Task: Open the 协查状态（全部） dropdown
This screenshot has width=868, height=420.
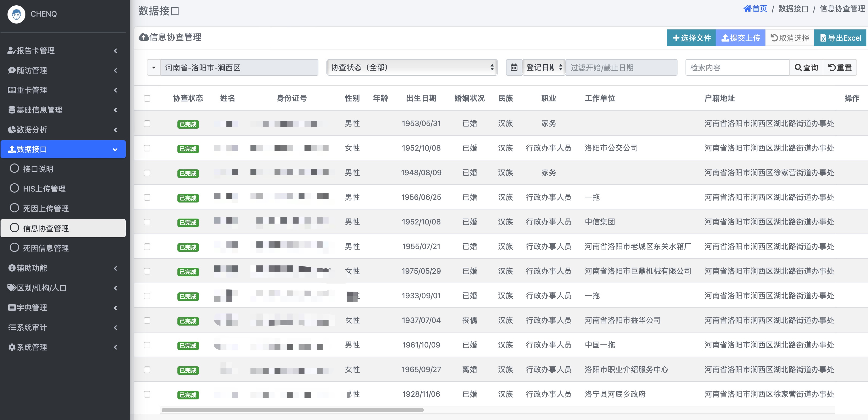Action: 412,67
